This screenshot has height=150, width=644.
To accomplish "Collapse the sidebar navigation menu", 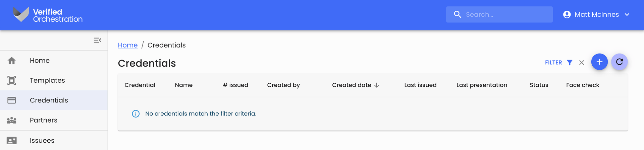I will coord(97,40).
